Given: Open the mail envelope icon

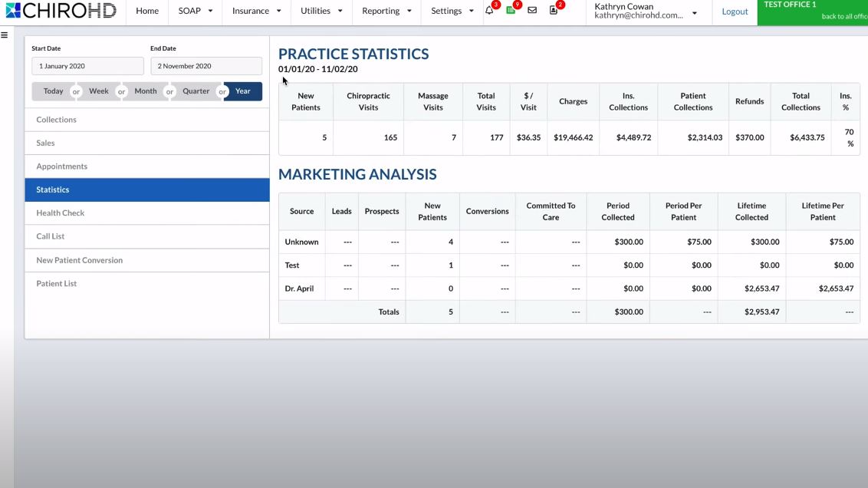Looking at the screenshot, I should [532, 11].
